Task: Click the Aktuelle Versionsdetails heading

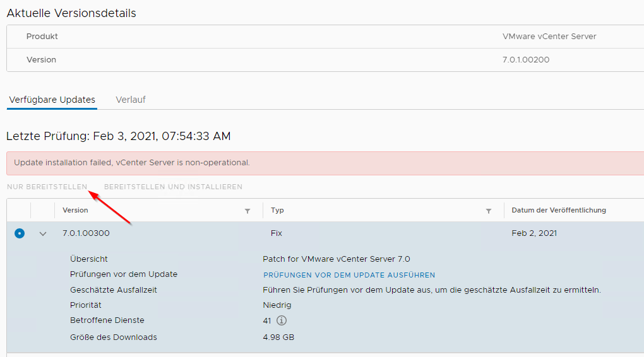Action: click(71, 13)
